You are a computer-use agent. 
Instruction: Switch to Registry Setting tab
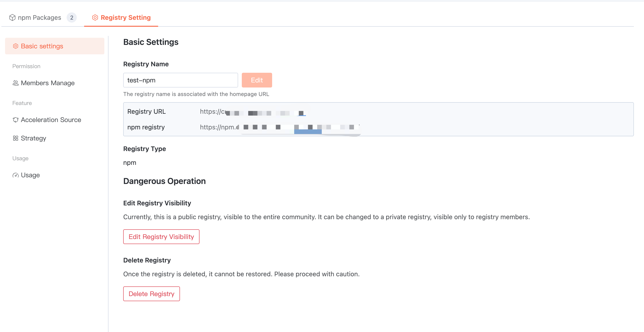click(x=125, y=17)
